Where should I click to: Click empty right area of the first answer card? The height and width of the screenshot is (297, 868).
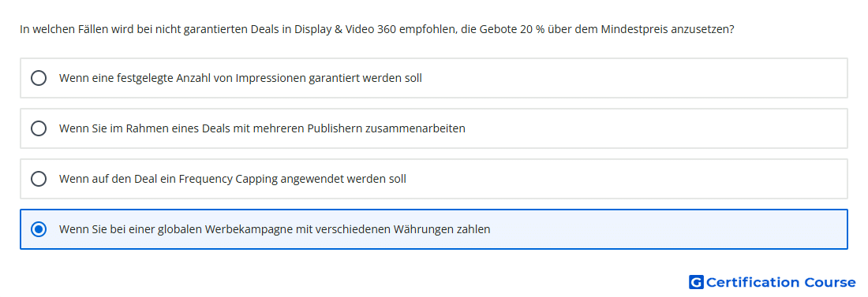[x=637, y=78]
